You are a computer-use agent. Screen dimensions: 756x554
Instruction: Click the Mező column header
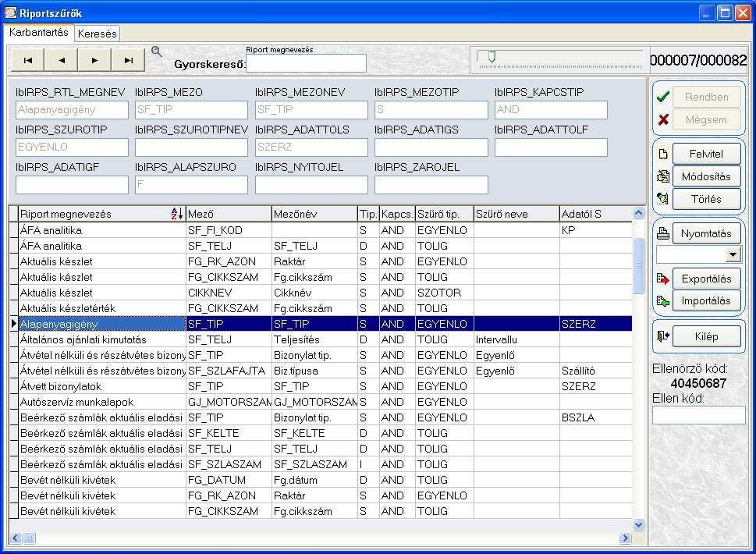(229, 214)
